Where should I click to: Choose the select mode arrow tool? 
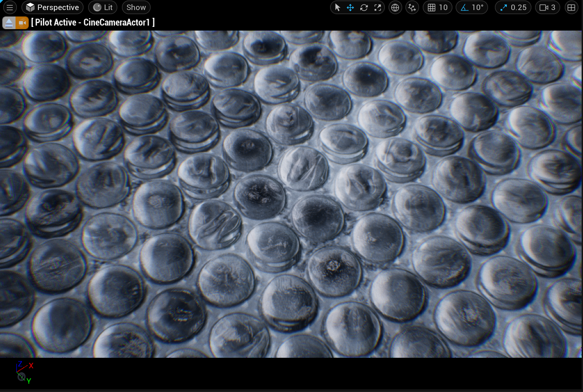point(337,7)
